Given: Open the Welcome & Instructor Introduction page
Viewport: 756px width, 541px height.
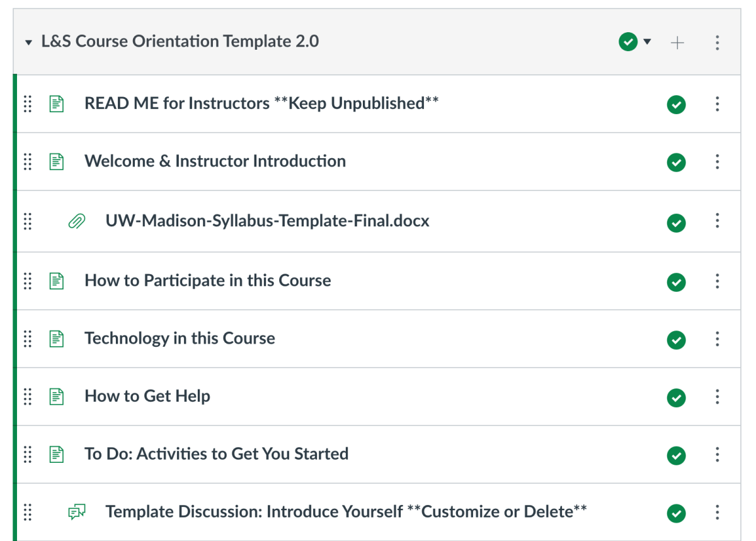Looking at the screenshot, I should 215,161.
